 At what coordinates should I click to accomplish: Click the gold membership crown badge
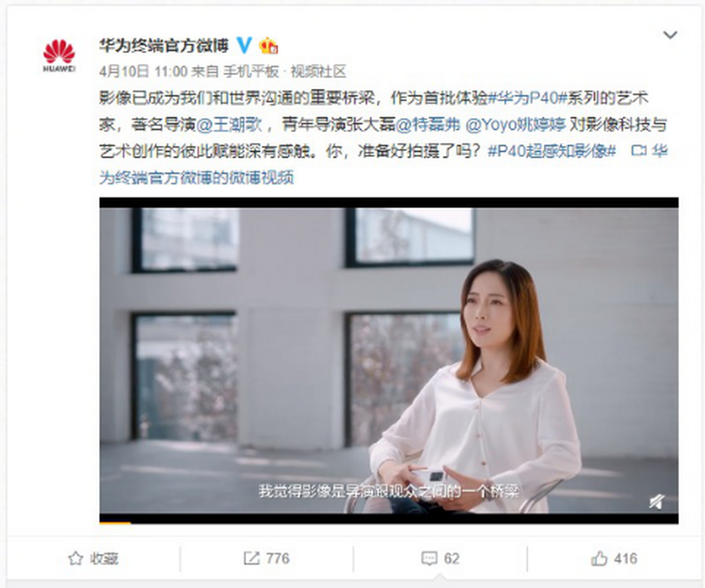point(268,45)
